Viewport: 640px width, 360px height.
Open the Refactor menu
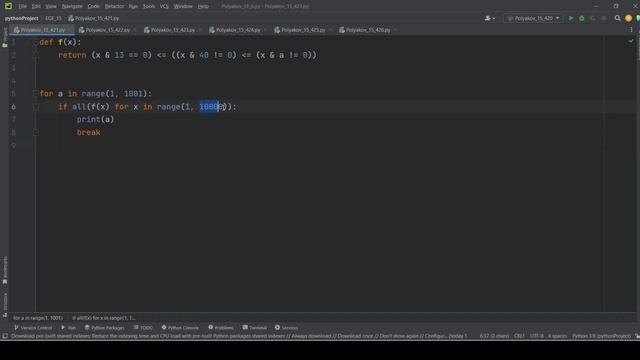click(x=114, y=6)
